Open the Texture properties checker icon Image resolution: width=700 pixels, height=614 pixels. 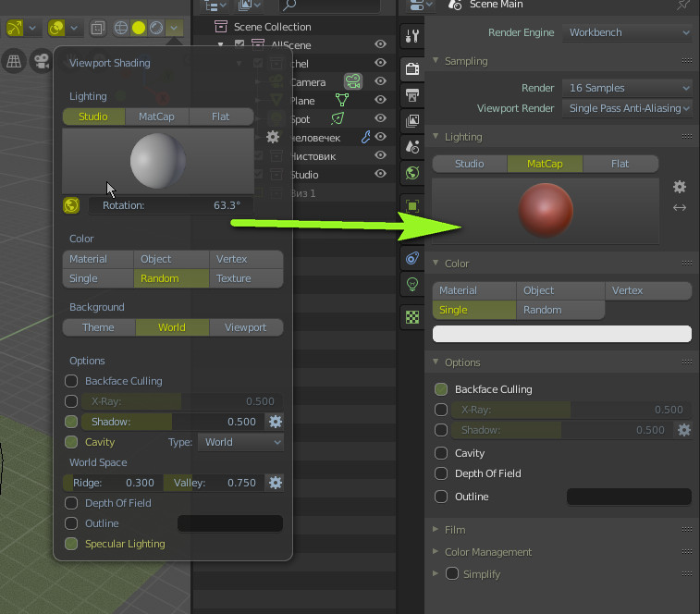pos(412,317)
